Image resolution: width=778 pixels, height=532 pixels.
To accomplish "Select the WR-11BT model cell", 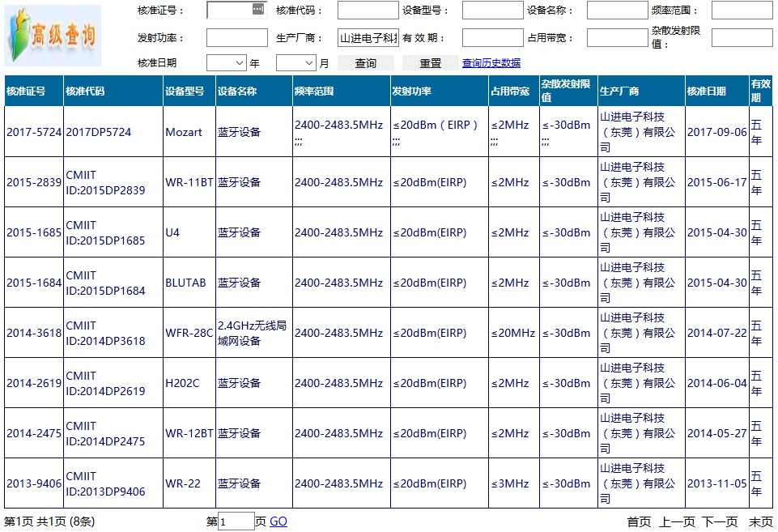I will pos(189,182).
